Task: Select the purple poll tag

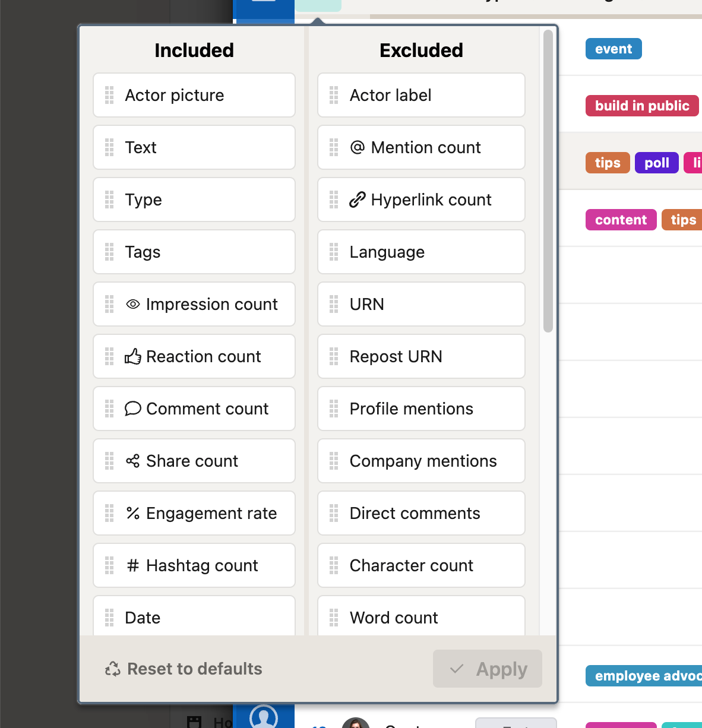Action: [x=656, y=162]
